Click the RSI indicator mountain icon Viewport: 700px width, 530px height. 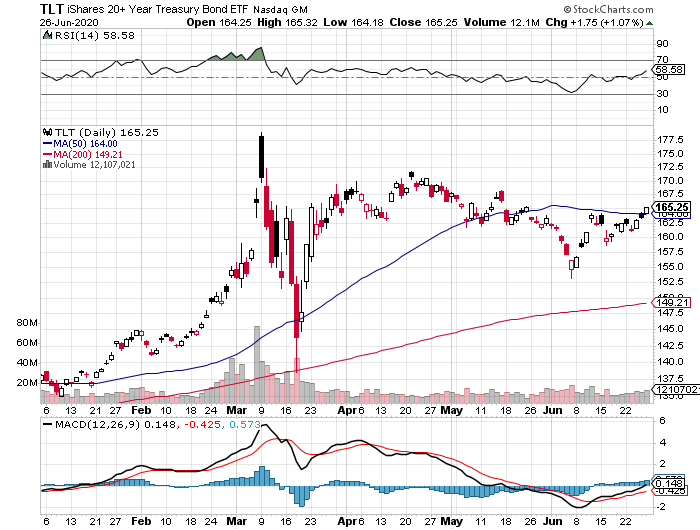coord(47,35)
